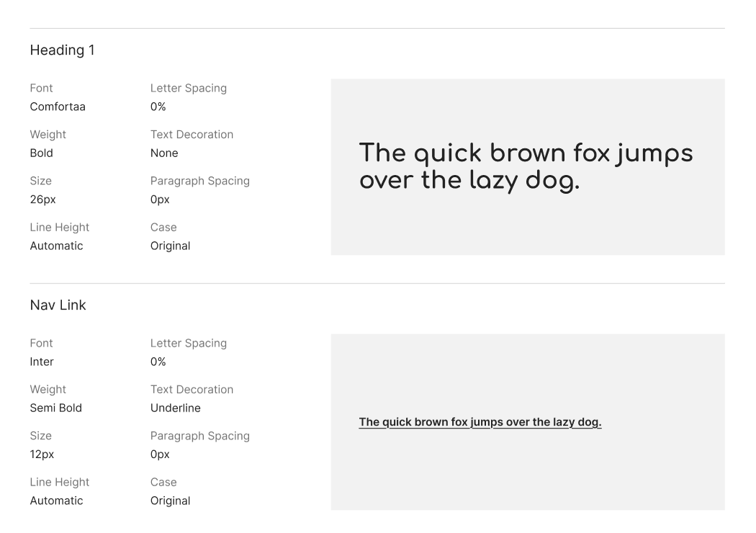The image size is (756, 533).
Task: Click the Text Decoration label in Nav Link
Action: click(x=192, y=390)
